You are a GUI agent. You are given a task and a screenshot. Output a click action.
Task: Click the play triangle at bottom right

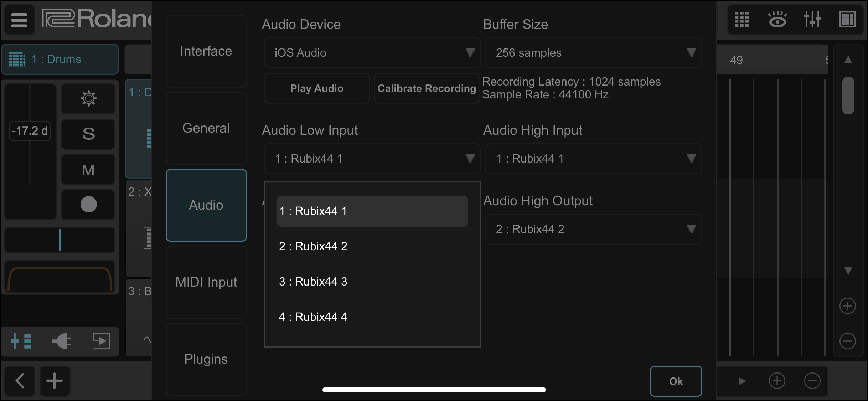[x=742, y=381]
